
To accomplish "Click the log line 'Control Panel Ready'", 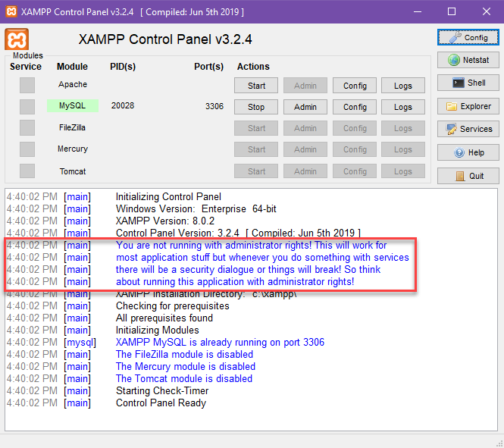I will 161,403.
